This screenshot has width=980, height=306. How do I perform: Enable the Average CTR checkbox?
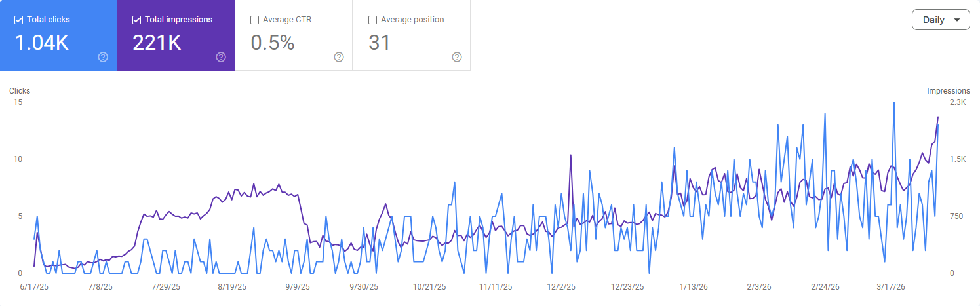[x=254, y=20]
